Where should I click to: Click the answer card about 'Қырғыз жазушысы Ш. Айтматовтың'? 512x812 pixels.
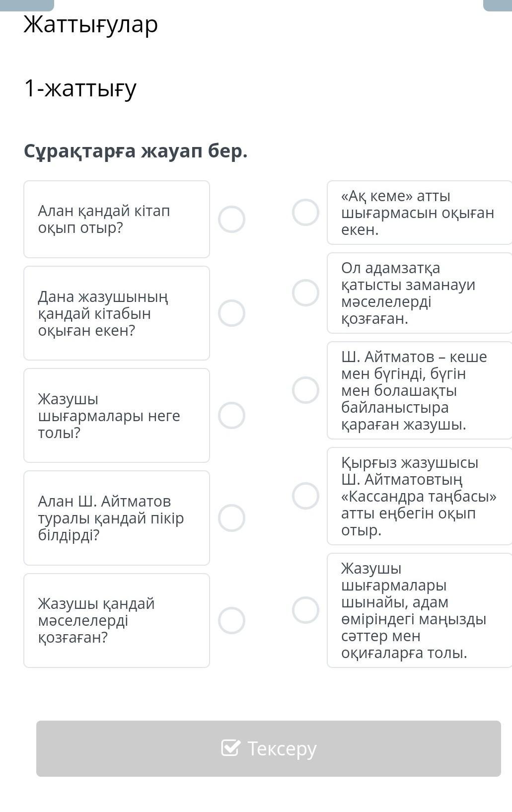coord(420,496)
